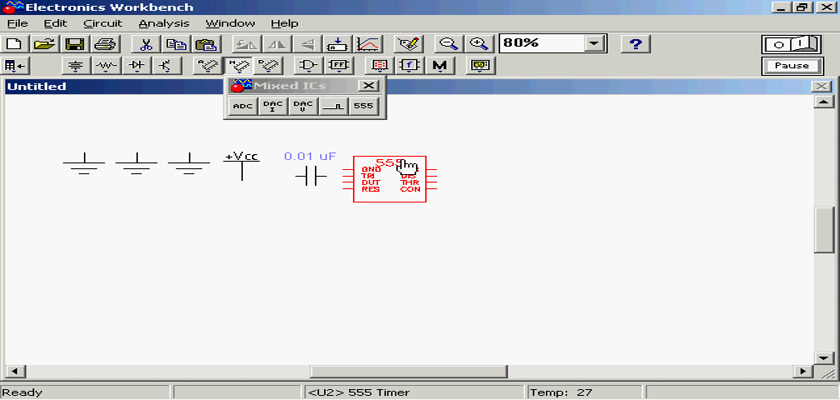Create a subcircuit
The height and width of the screenshot is (400, 840).
pyautogui.click(x=337, y=44)
